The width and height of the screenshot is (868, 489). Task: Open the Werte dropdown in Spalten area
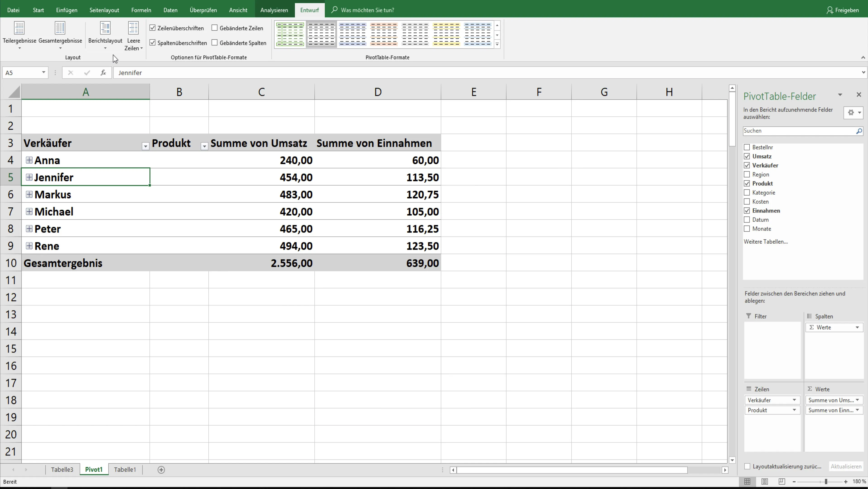[x=857, y=327]
